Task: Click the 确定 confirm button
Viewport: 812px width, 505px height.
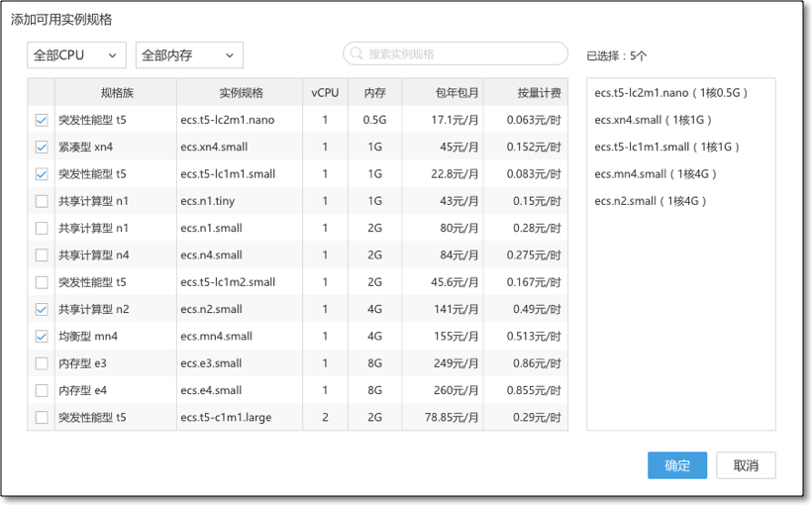Action: pos(677,465)
